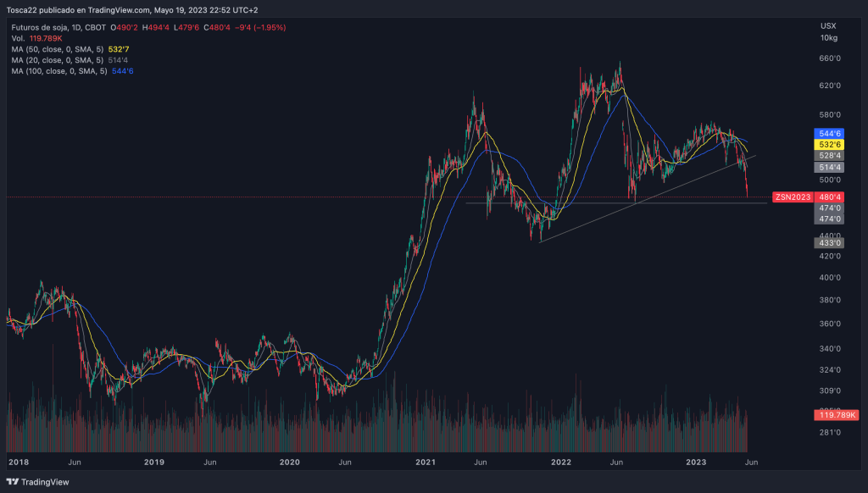This screenshot has width=868, height=493.
Task: Open the USX currency selector
Action: [x=827, y=26]
